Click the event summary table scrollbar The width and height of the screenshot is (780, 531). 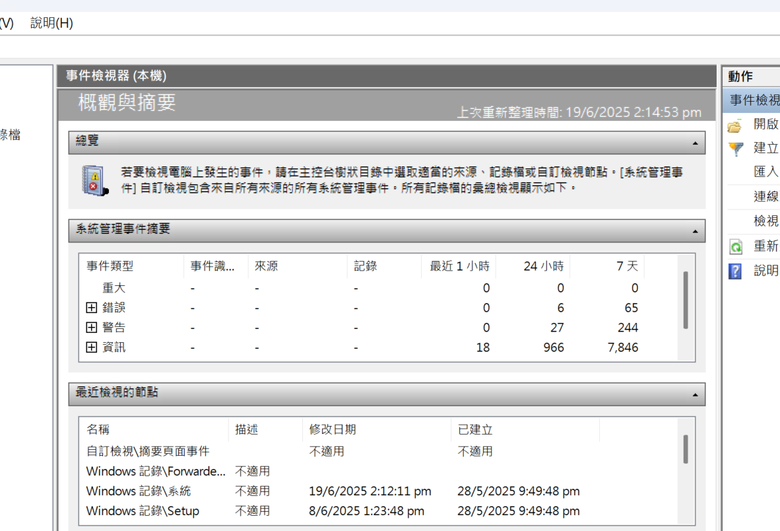coord(685,300)
